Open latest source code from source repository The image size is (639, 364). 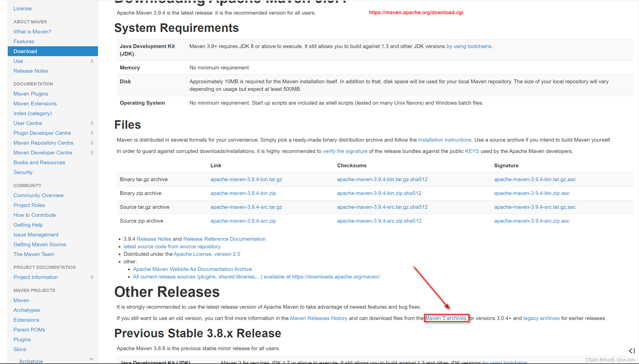pyautogui.click(x=172, y=247)
